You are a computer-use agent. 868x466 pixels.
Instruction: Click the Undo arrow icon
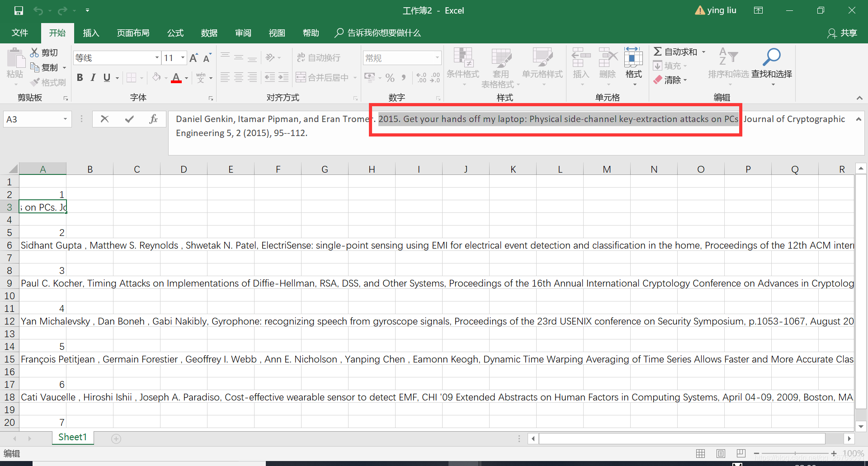point(39,10)
